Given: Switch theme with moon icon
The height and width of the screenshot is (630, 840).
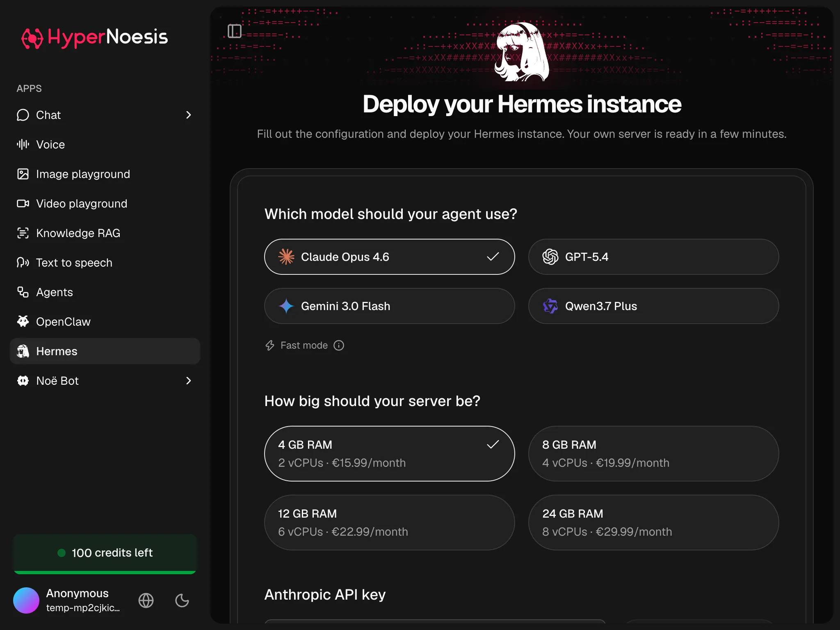Looking at the screenshot, I should click(x=182, y=600).
